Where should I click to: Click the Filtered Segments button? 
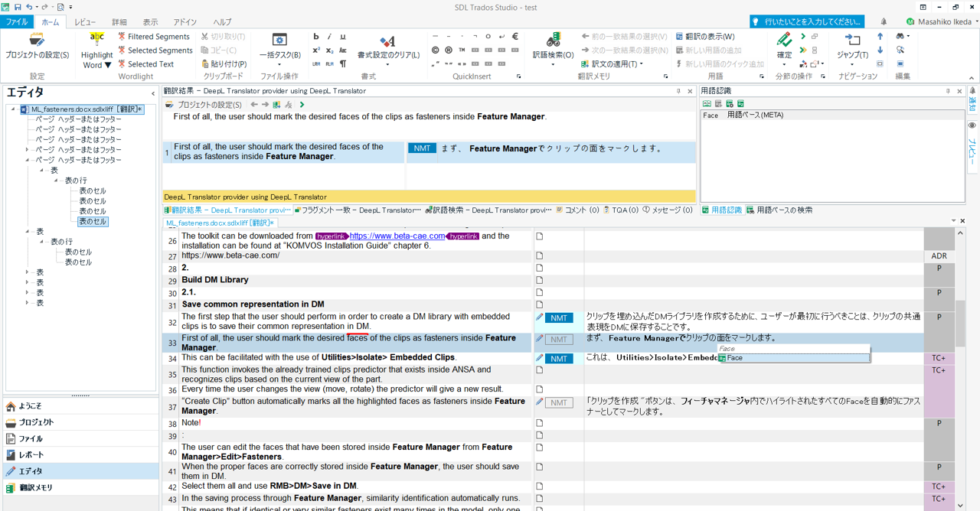[153, 36]
